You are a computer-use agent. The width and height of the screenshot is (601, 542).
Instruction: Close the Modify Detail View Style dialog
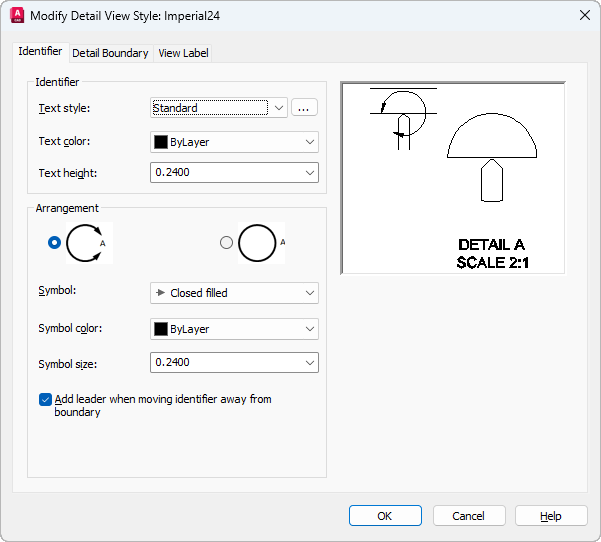tap(584, 15)
